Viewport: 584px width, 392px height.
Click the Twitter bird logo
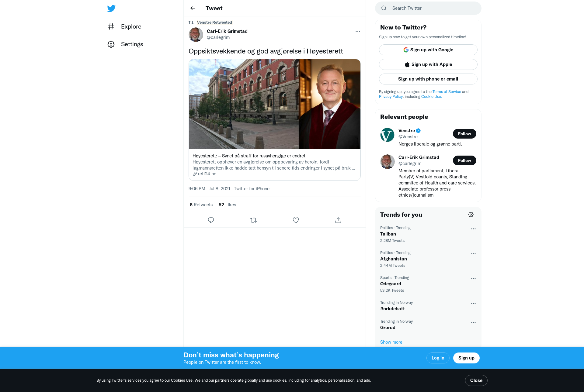pos(111,9)
